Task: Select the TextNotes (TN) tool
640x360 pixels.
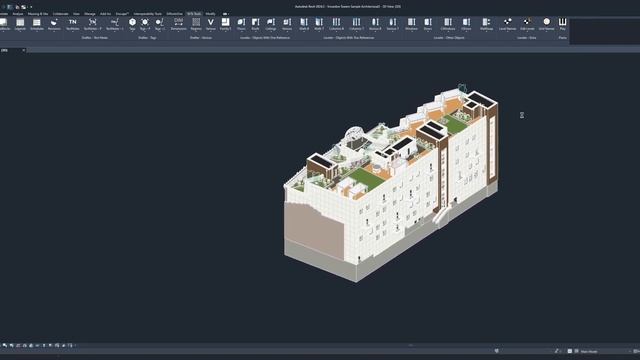Action: click(73, 24)
